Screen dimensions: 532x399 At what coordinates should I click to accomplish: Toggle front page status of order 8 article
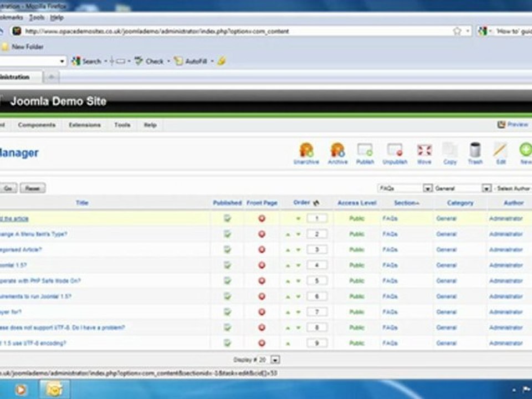coord(262,328)
